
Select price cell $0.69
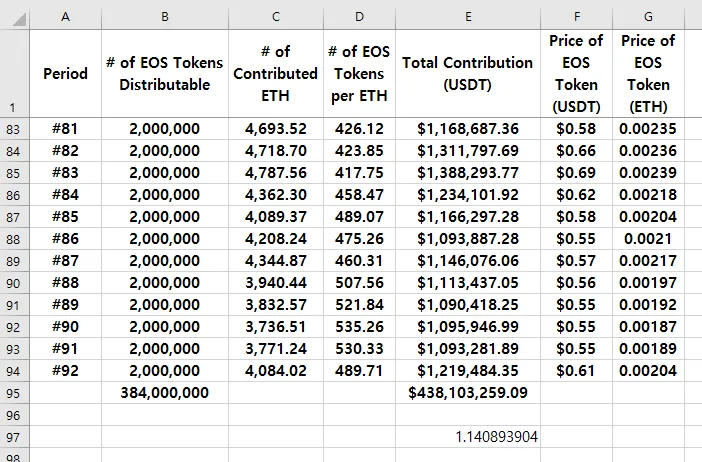pos(577,173)
